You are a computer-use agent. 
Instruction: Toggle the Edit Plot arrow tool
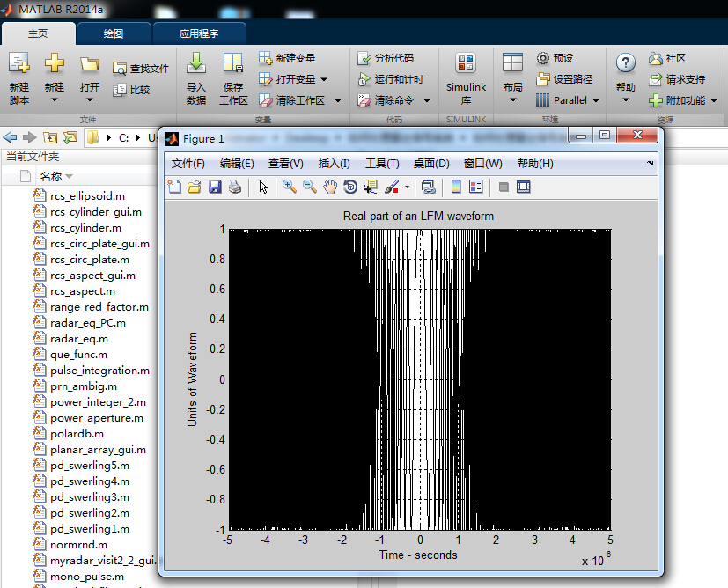tap(263, 187)
